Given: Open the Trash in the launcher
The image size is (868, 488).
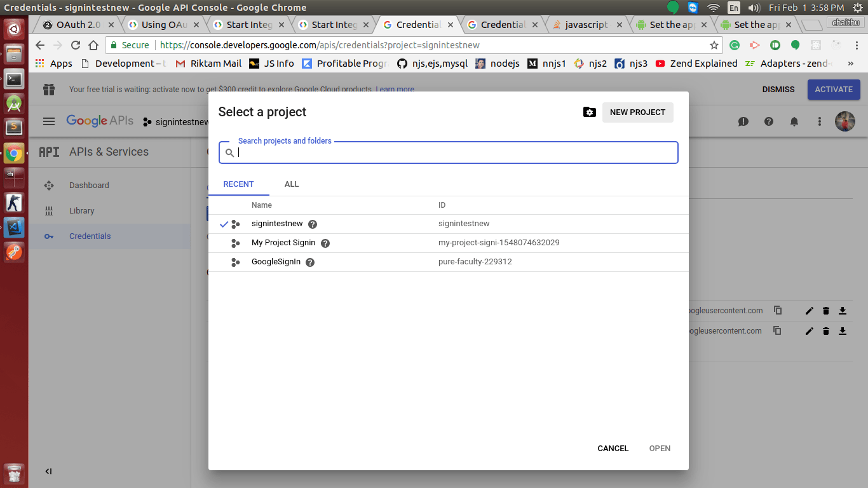Looking at the screenshot, I should click(14, 473).
